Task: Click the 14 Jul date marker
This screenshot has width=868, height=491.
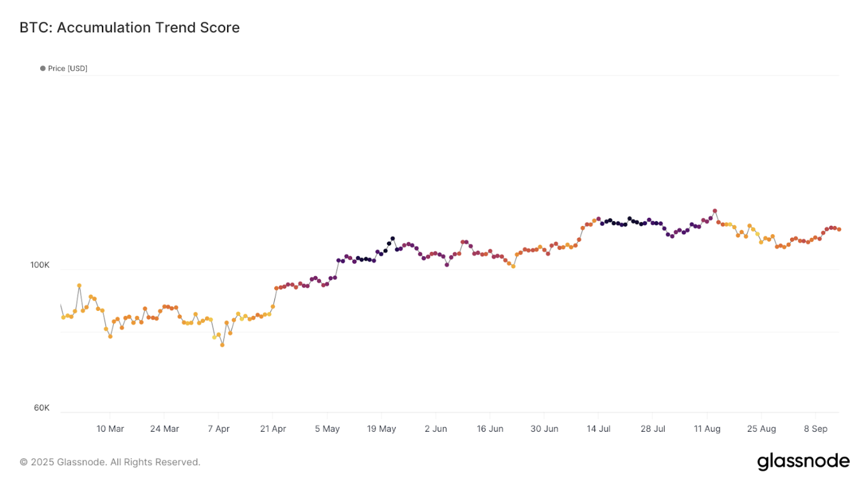Action: pyautogui.click(x=598, y=429)
